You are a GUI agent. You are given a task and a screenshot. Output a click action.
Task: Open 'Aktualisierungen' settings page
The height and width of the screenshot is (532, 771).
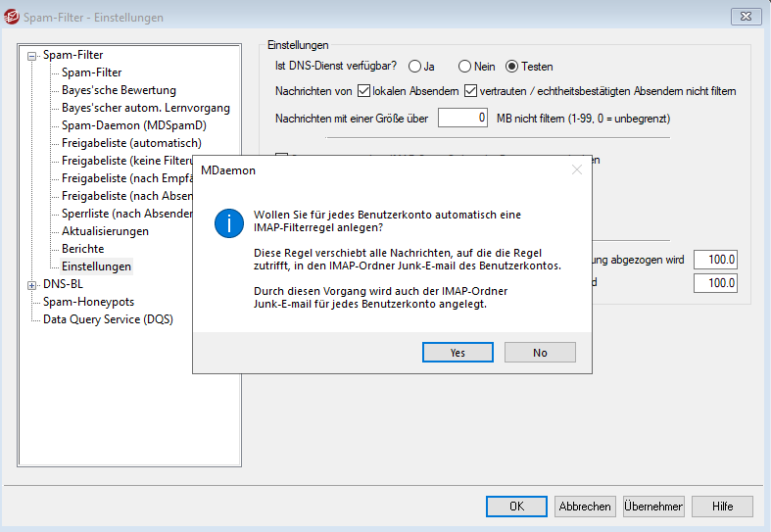(105, 231)
